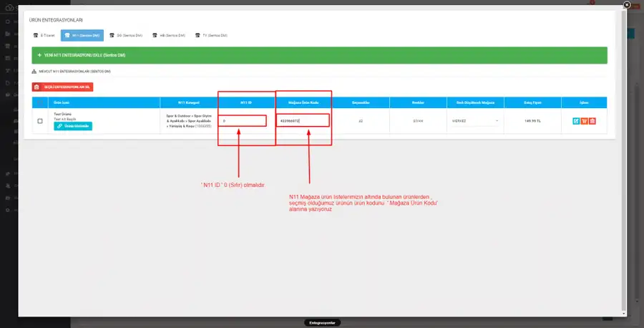Click the Spor & Outdoor category text
This screenshot has width=644, height=328.
click(x=188, y=121)
